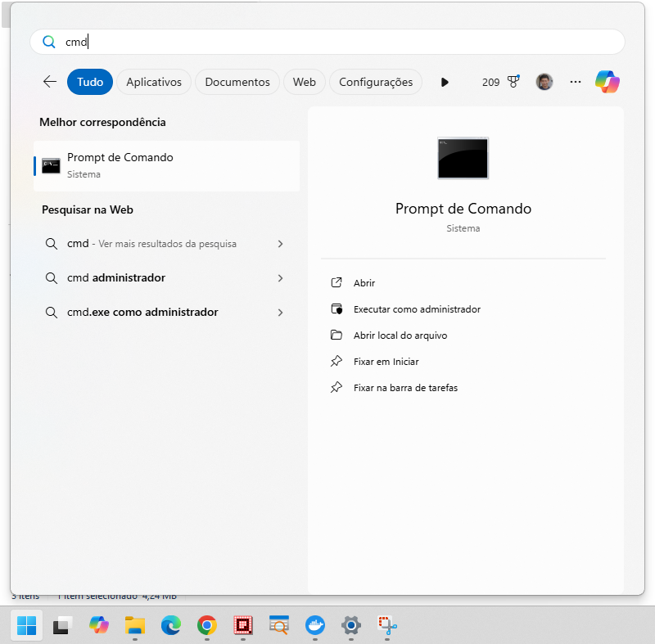
Task: Open the rewards points 209 indicator
Action: (x=500, y=82)
